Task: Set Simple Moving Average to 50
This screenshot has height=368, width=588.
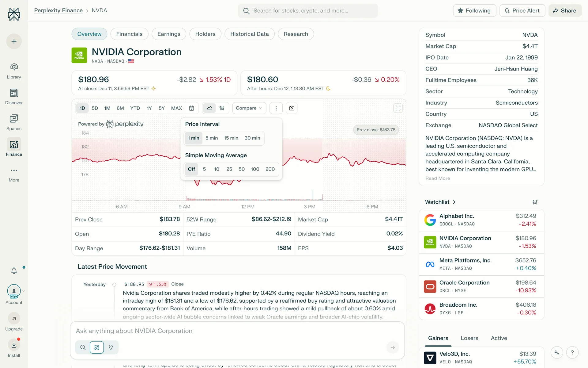Action: pos(241,169)
